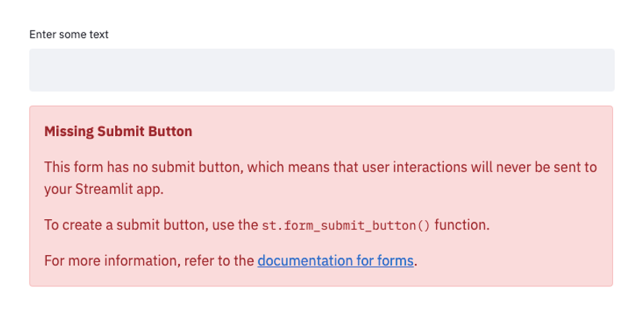Screen dimensions: 644x319
Task: Click the word "Streamlit" in the error
Action: point(100,190)
